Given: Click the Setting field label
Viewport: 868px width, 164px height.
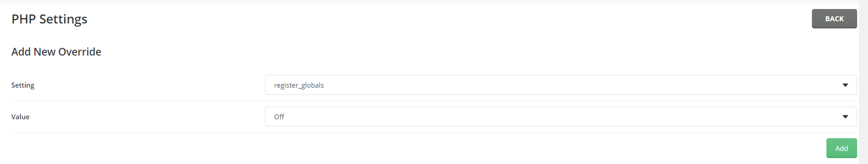Looking at the screenshot, I should [23, 85].
